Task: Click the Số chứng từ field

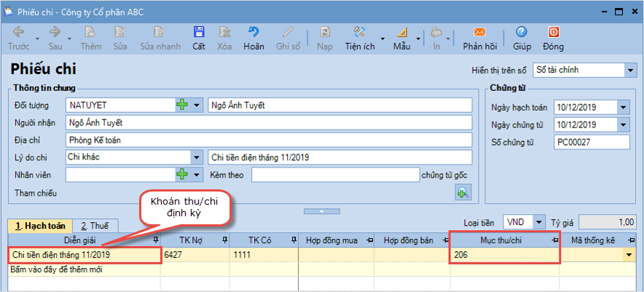Action: click(591, 142)
